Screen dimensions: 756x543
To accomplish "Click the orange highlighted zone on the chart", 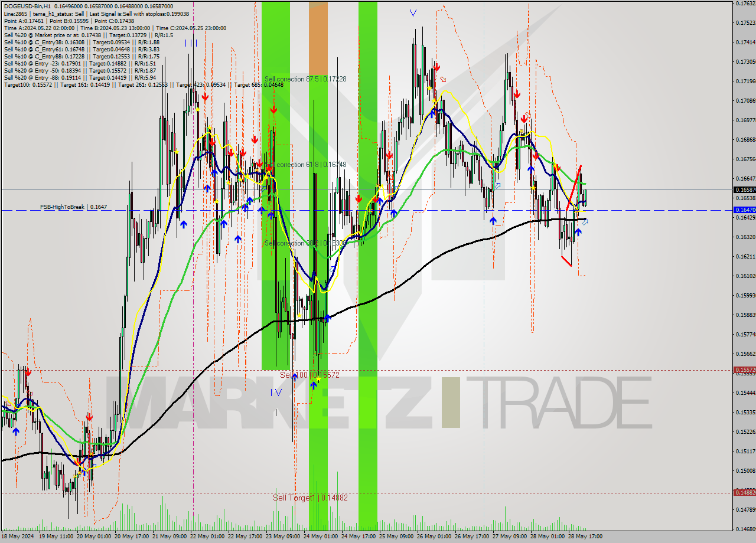I will (318, 39).
